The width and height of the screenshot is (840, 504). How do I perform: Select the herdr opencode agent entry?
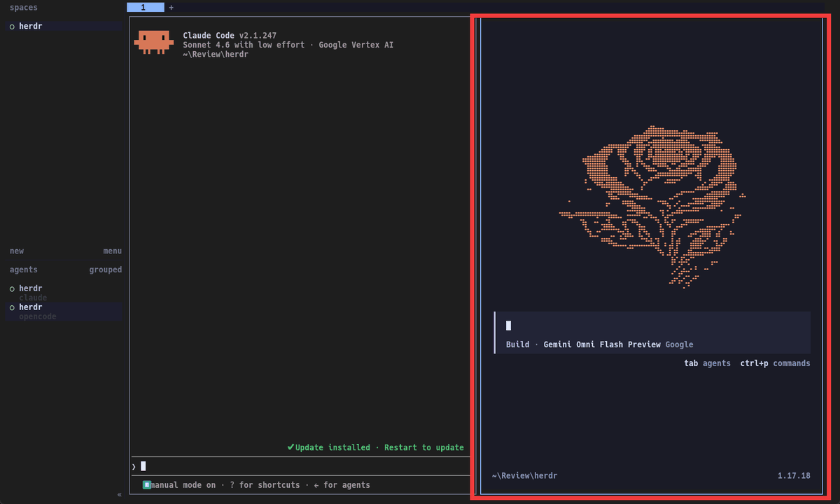click(64, 311)
